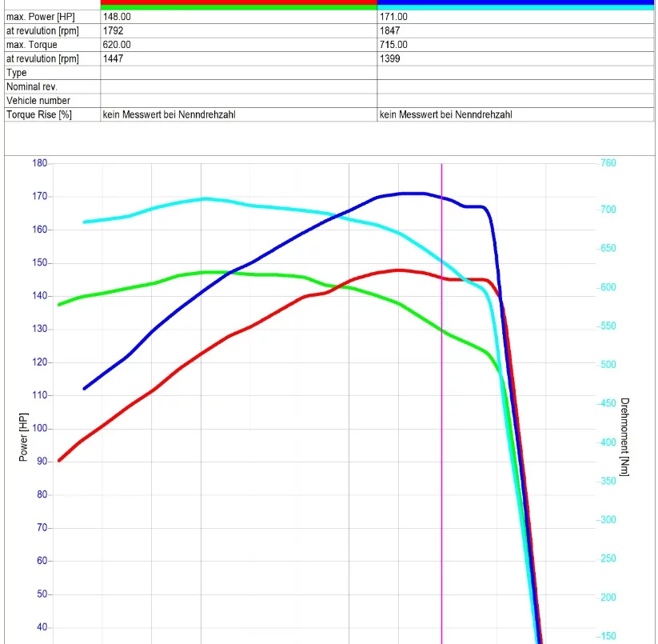The width and height of the screenshot is (658, 644).
Task: Click the red-green legend color bar
Action: coord(238,5)
